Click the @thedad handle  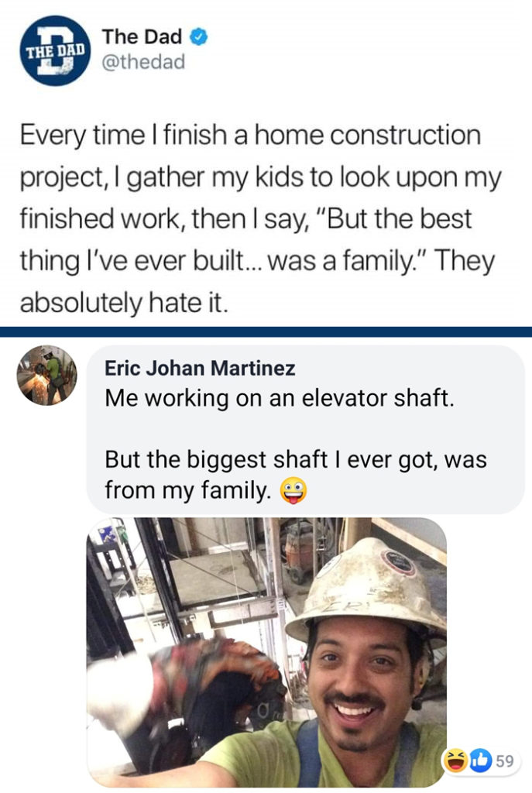tap(144, 62)
